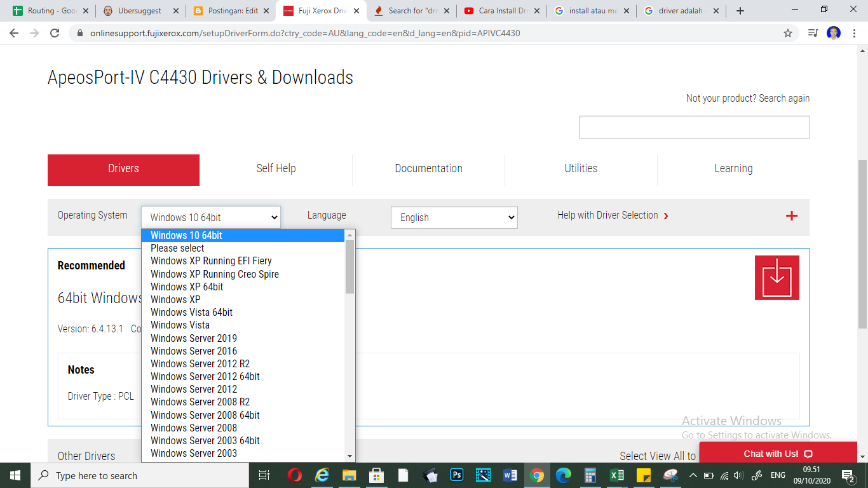
Task: Open Excel from taskbar
Action: pos(616,475)
